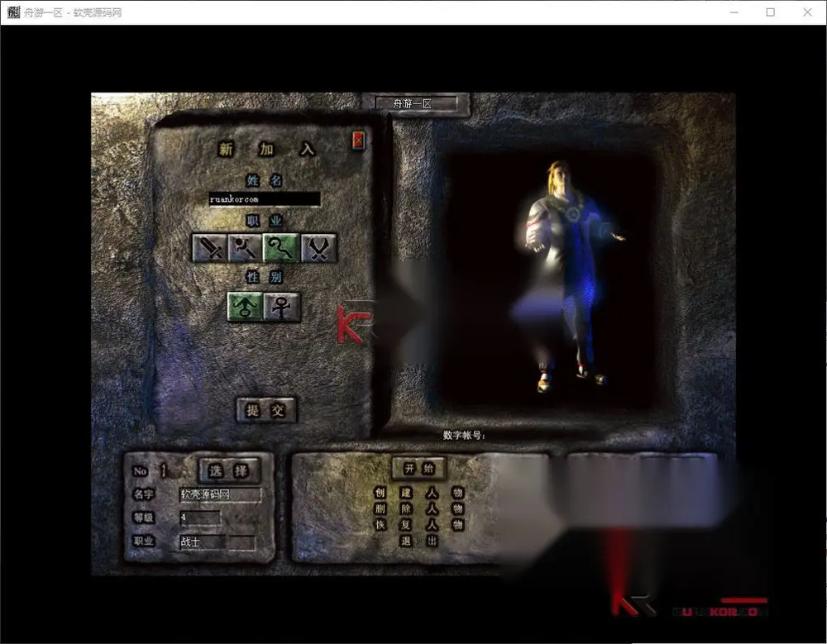
Task: Click the 舟游一区 server name plate
Action: pos(416,104)
